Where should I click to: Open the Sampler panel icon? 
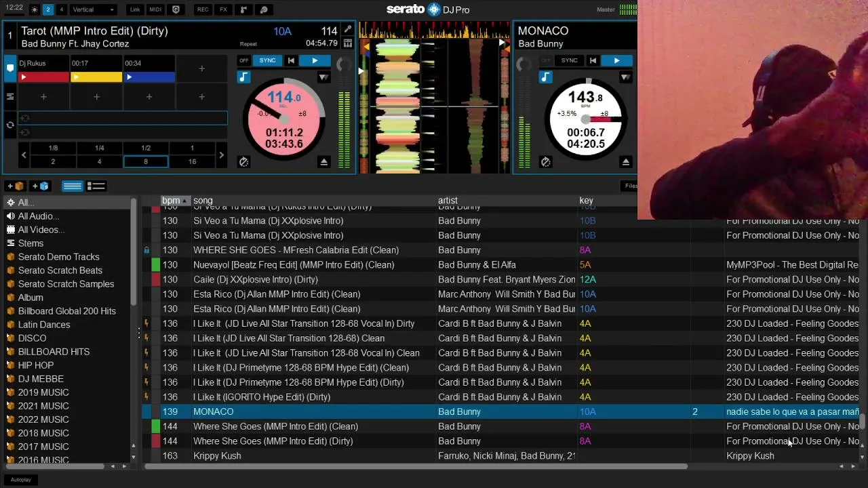[x=243, y=9]
